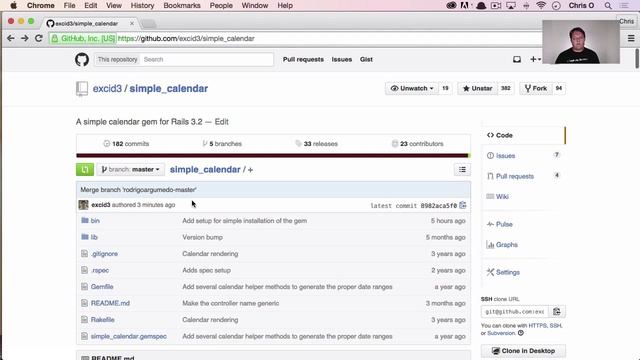Open the GitHub Octocat home logo
Image resolution: width=640 pixels, height=360 pixels.
tap(82, 60)
